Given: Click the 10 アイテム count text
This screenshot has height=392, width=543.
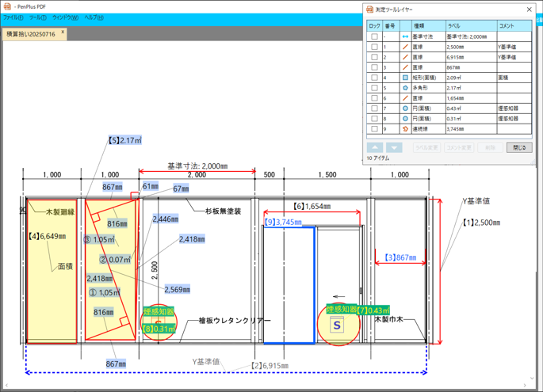Looking at the screenshot, I should click(378, 158).
